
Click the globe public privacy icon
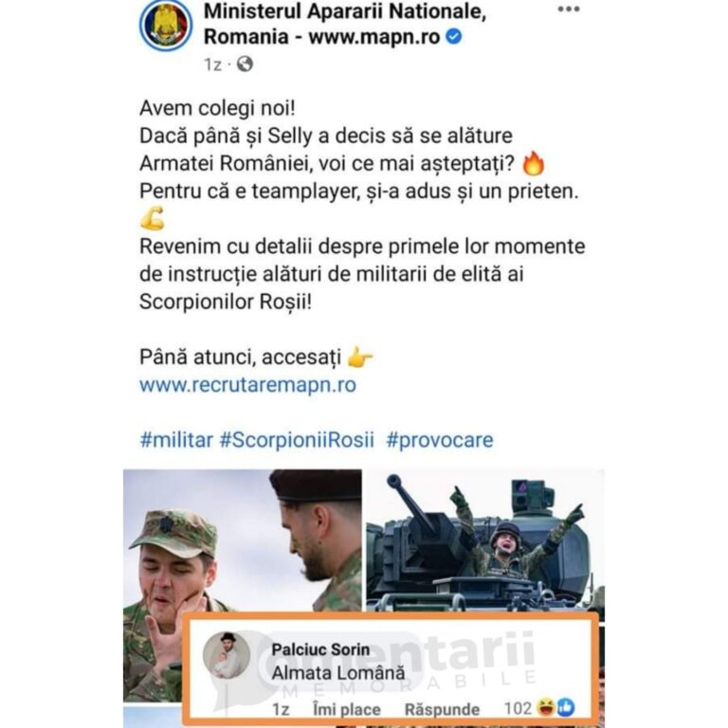pos(245,64)
